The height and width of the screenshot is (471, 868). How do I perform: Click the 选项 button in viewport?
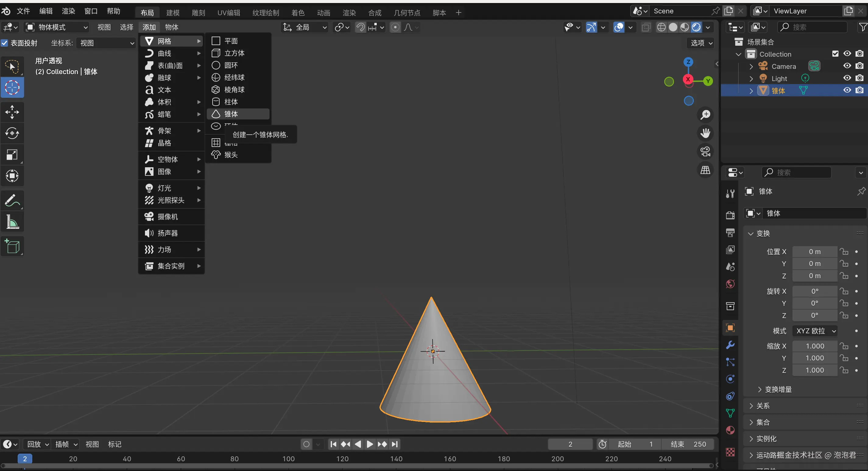[x=701, y=43]
